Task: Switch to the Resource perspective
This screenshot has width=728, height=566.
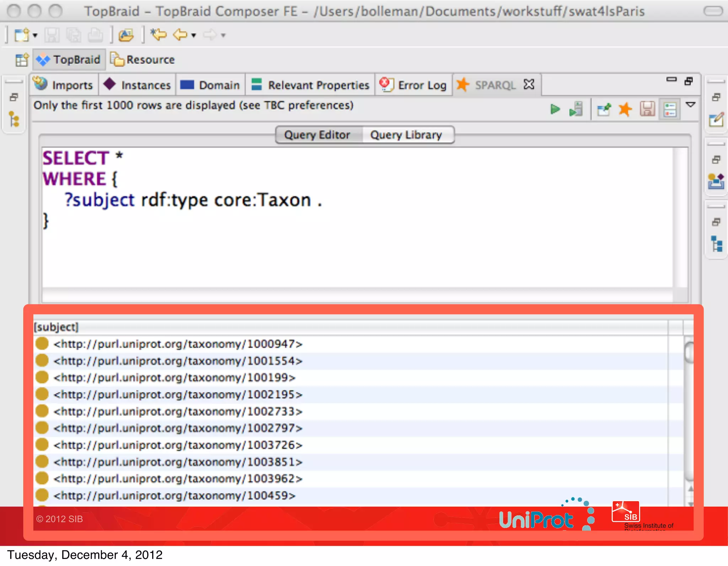Action: (x=143, y=60)
